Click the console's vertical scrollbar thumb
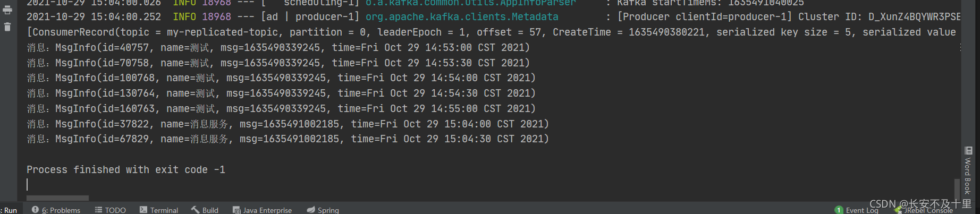Screen dimensions: 980x214 957,188
